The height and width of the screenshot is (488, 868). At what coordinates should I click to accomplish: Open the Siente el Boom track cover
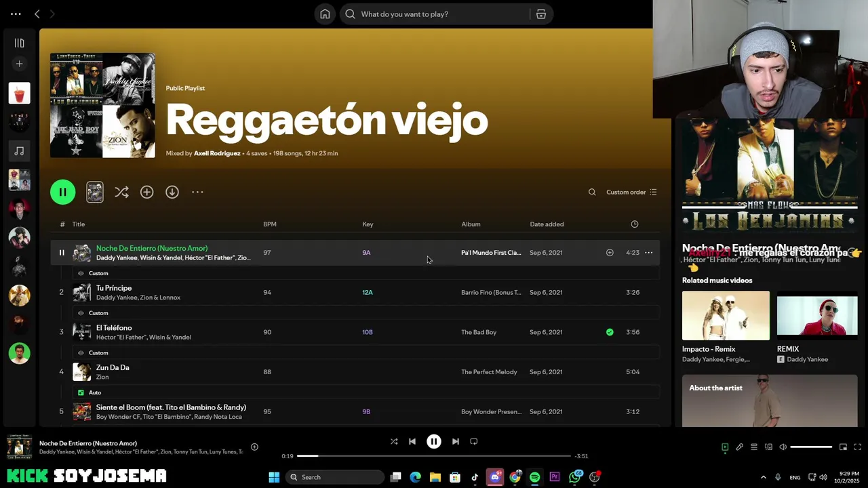point(82,411)
